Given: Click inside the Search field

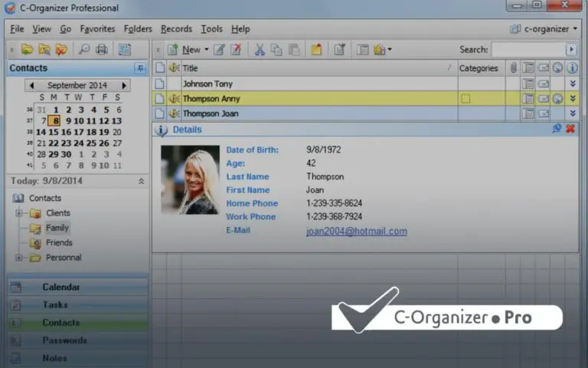Looking at the screenshot, I should point(528,50).
